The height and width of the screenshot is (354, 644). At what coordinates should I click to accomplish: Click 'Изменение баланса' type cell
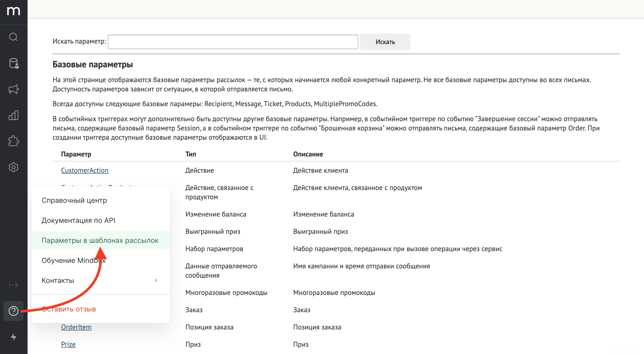216,214
